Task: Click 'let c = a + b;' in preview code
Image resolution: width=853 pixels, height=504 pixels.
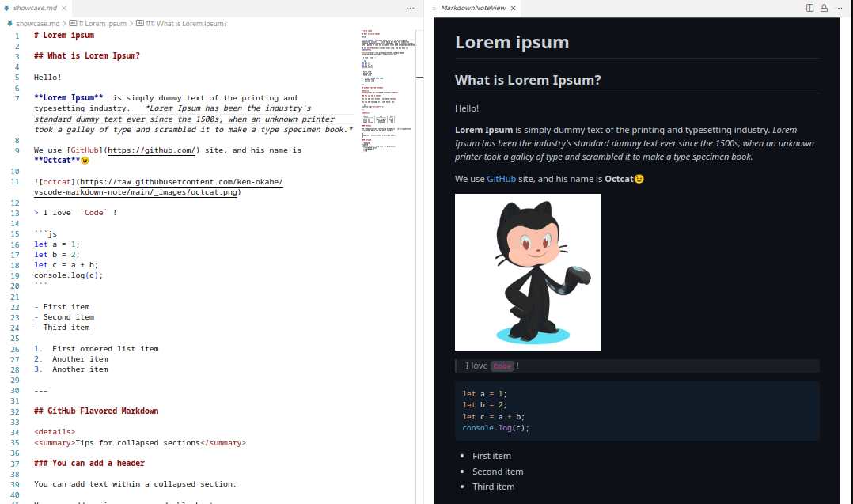Action: (x=494, y=417)
